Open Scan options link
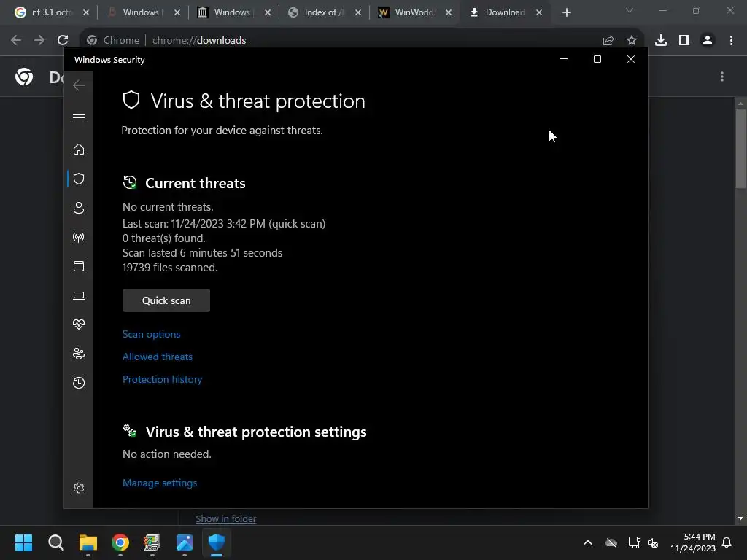747x560 pixels. tap(152, 334)
